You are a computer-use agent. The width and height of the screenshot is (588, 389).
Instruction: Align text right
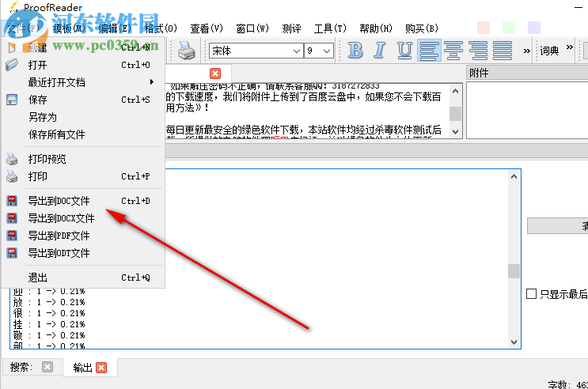(478, 51)
